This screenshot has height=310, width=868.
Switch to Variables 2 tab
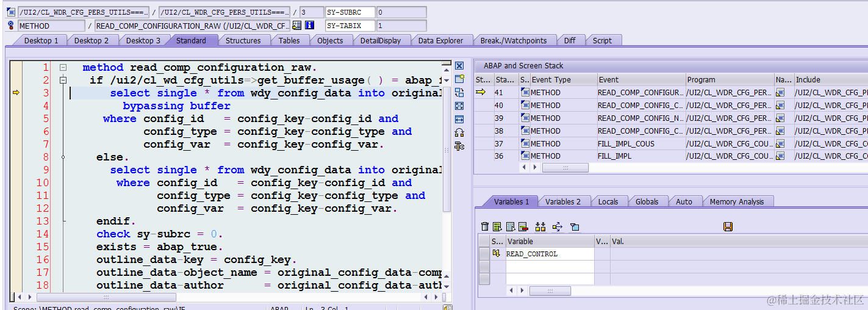(563, 201)
